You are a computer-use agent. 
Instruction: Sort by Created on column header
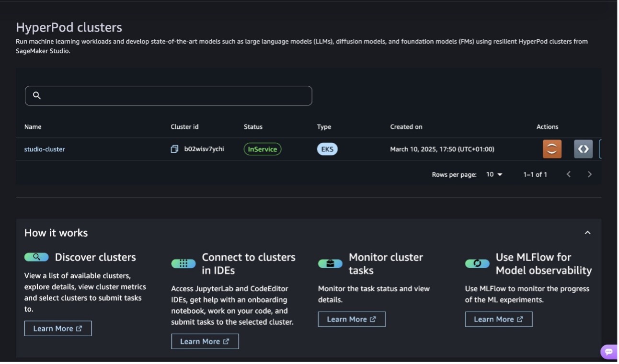[x=406, y=127]
